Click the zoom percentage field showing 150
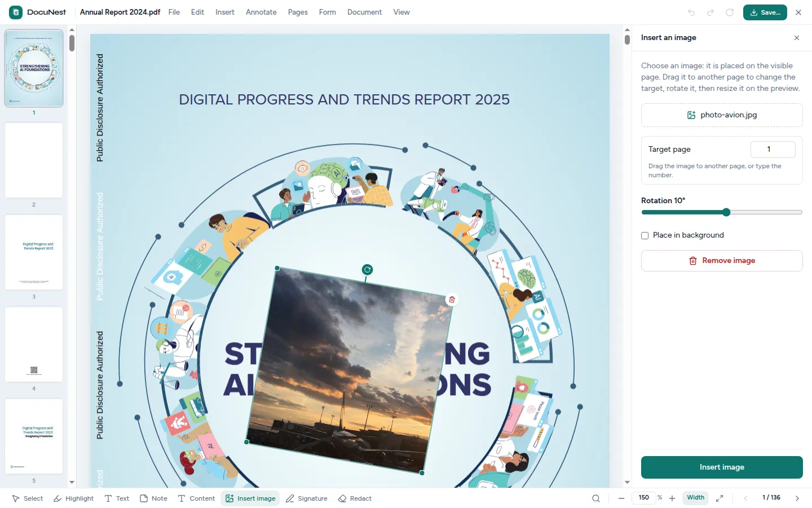Viewport: 812px width, 508px height. coord(643,498)
